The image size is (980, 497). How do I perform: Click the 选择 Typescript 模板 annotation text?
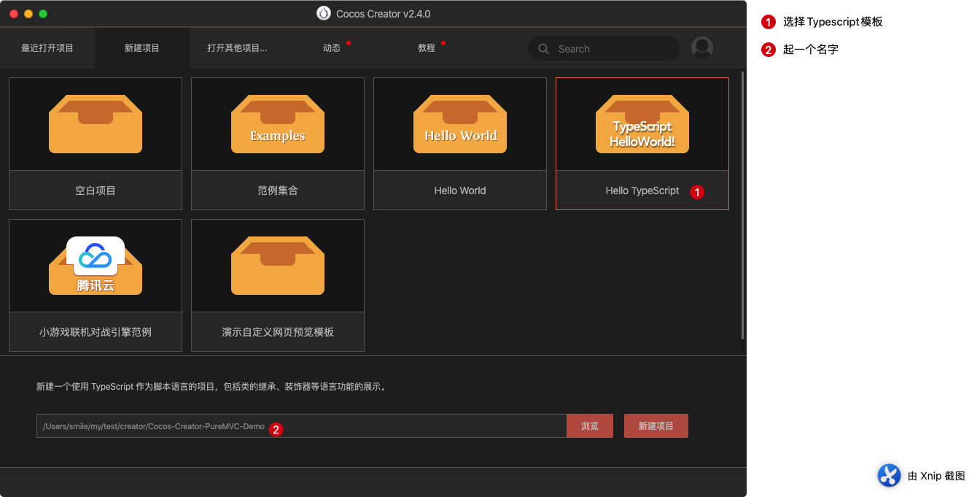coord(833,22)
